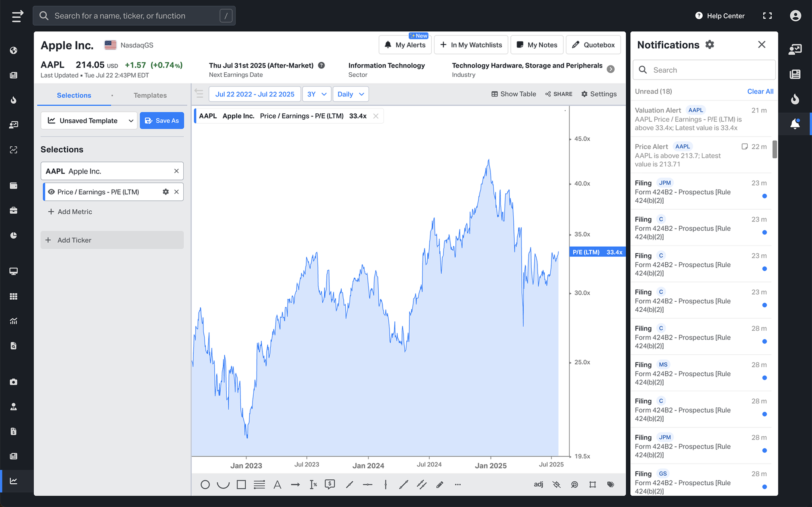
Task: Open the globe icon in left sidebar
Action: coord(14,50)
